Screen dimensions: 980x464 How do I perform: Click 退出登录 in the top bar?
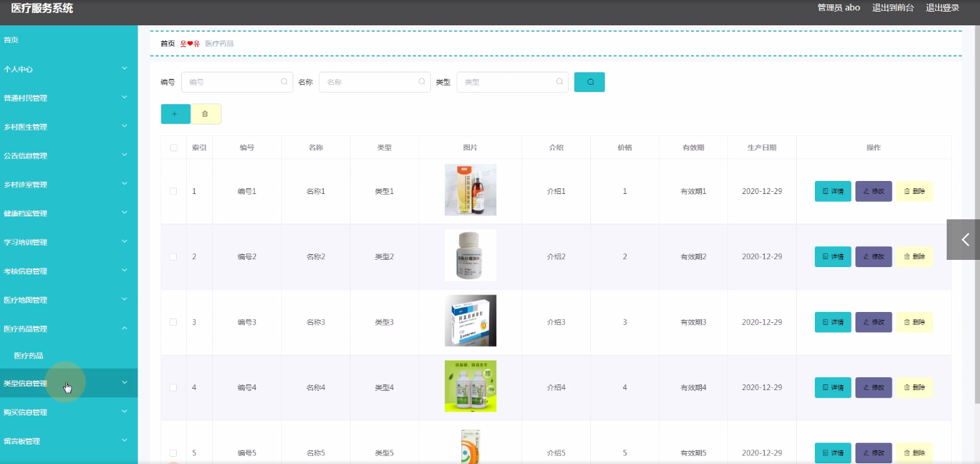pos(942,8)
